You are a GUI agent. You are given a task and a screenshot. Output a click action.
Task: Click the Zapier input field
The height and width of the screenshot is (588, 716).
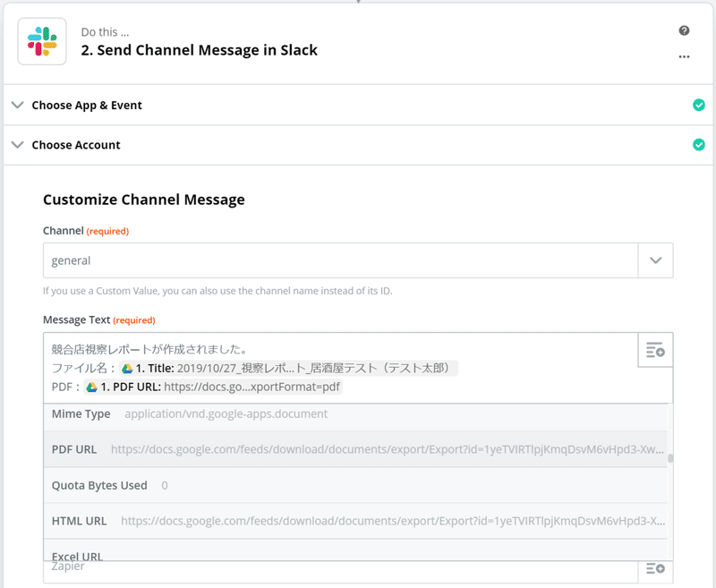(341, 572)
